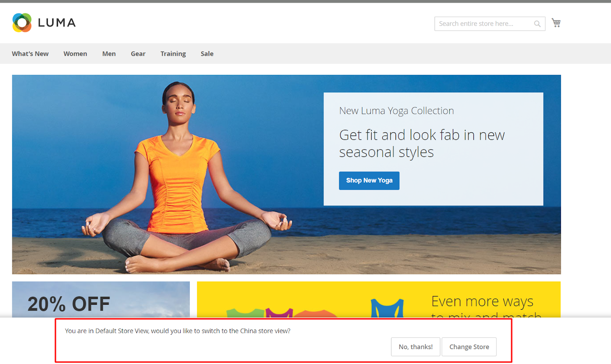Screen dimensions: 611x364
Task: Dismiss the prompt with No, thanks!
Action: coord(415,347)
